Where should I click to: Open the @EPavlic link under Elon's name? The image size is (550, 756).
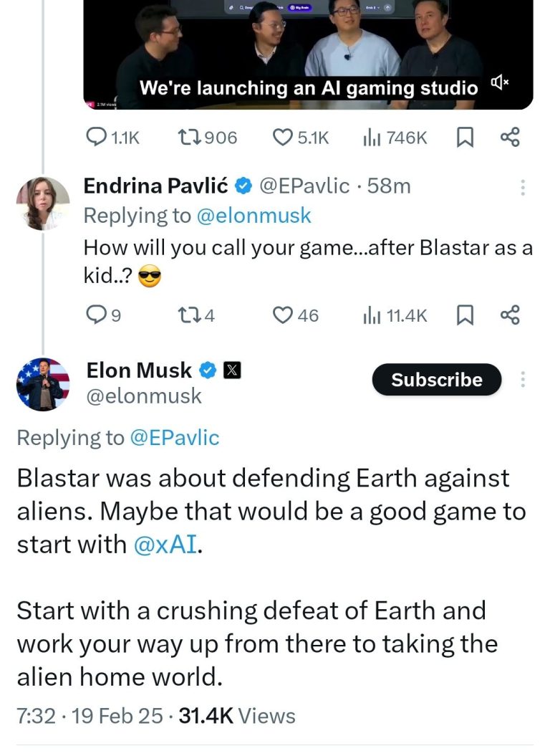click(x=174, y=438)
